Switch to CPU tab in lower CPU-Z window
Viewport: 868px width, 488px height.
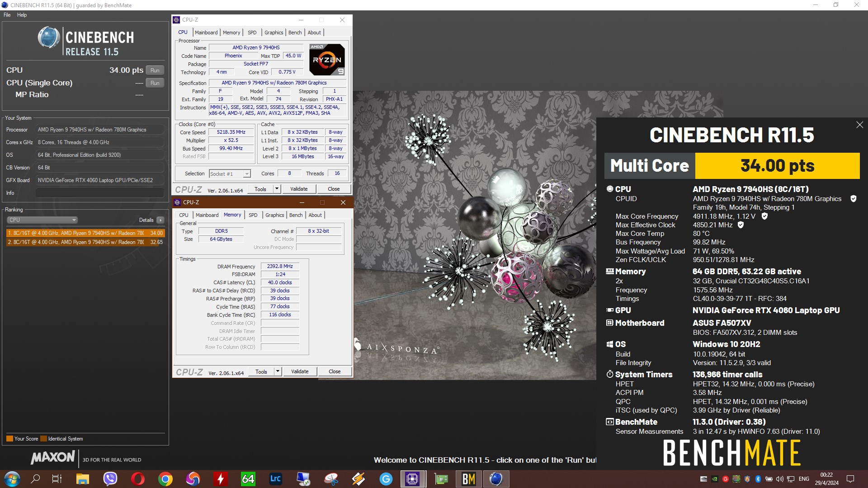point(184,215)
